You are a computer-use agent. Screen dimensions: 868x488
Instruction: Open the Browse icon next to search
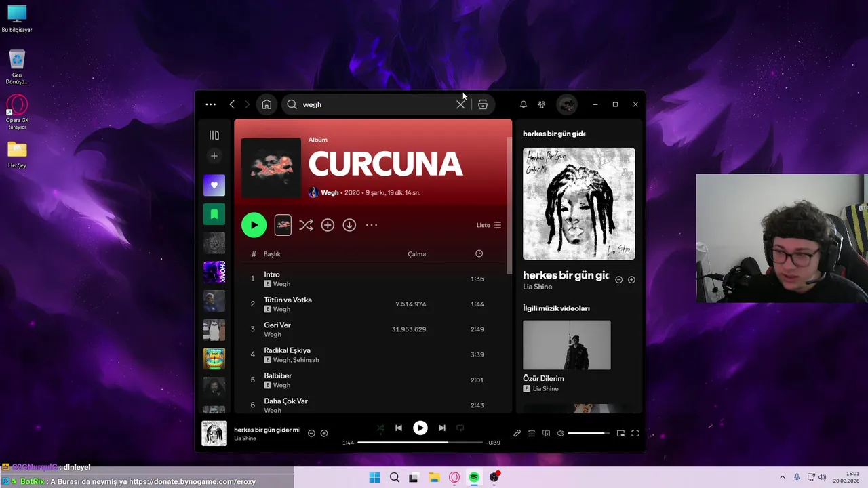(483, 104)
